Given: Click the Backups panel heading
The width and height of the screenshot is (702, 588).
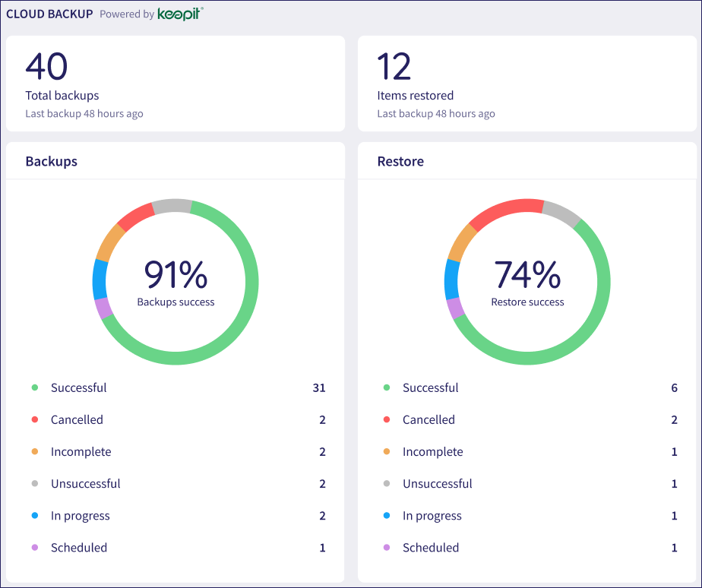Looking at the screenshot, I should coord(52,161).
